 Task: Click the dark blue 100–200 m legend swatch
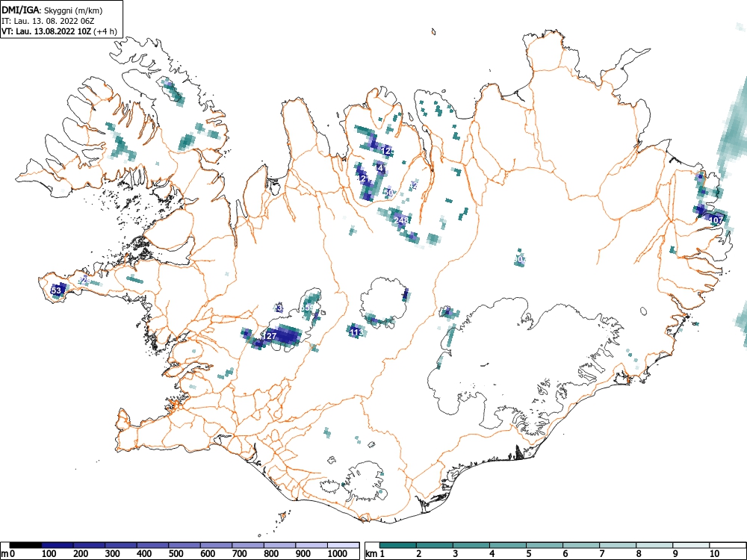pos(58,545)
